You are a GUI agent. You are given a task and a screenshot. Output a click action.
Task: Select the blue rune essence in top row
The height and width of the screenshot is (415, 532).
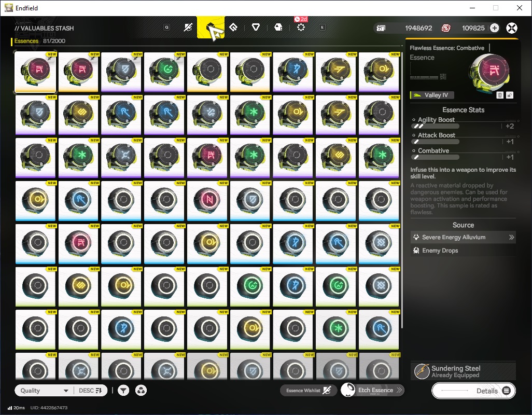[293, 72]
